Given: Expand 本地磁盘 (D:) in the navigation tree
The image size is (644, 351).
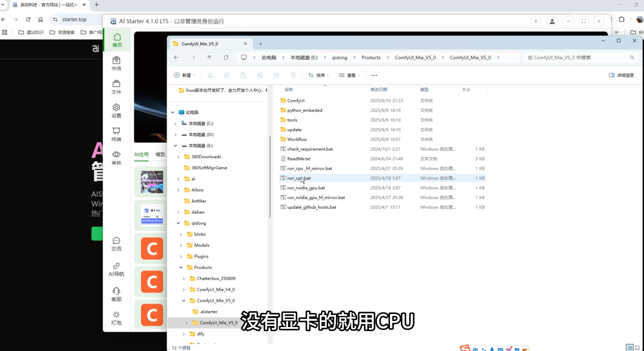Looking at the screenshot, I should (175, 134).
